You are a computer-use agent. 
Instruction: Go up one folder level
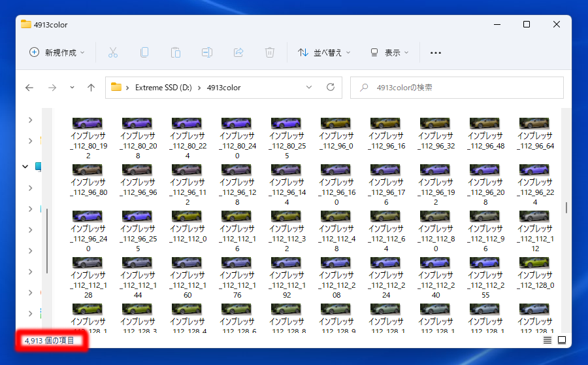pos(91,88)
